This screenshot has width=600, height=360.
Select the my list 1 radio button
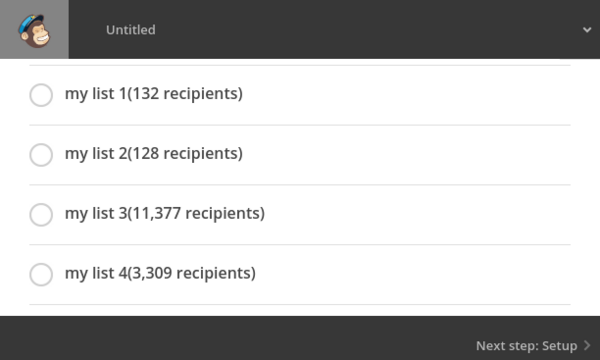pos(41,95)
